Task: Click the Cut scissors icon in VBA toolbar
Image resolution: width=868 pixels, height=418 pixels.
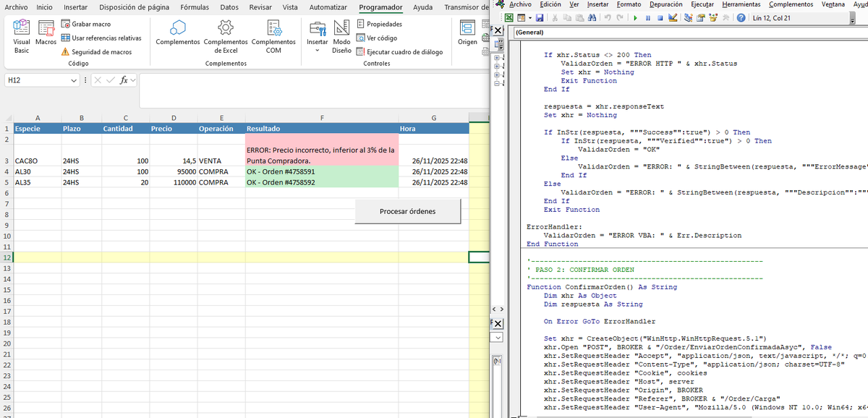Action: [x=555, y=17]
